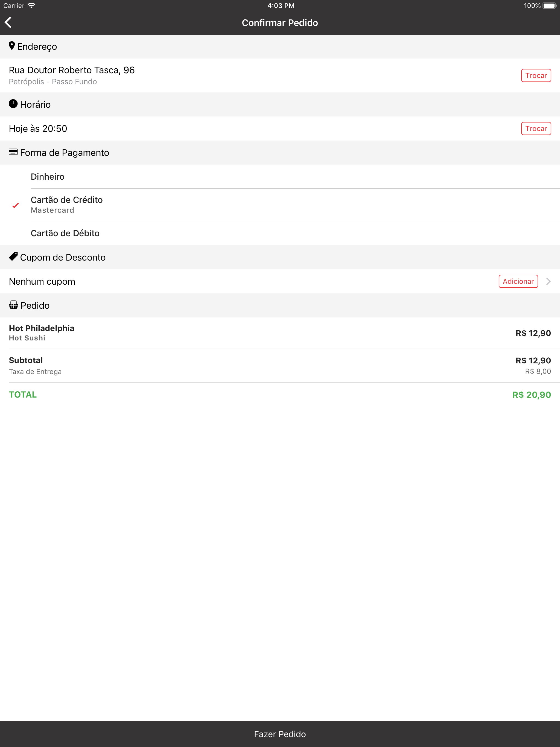Open the Hot Philadelphia order item
The height and width of the screenshot is (747, 560).
click(280, 333)
